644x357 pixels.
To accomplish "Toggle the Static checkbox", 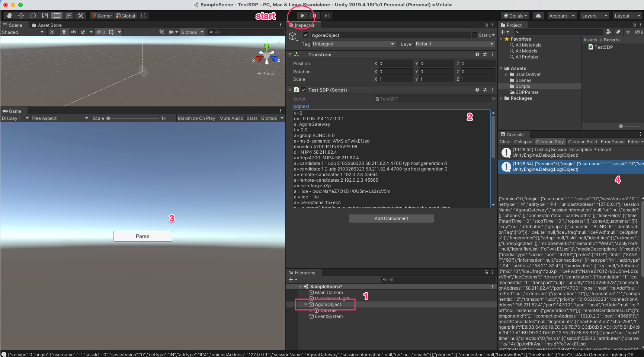I will click(475, 35).
